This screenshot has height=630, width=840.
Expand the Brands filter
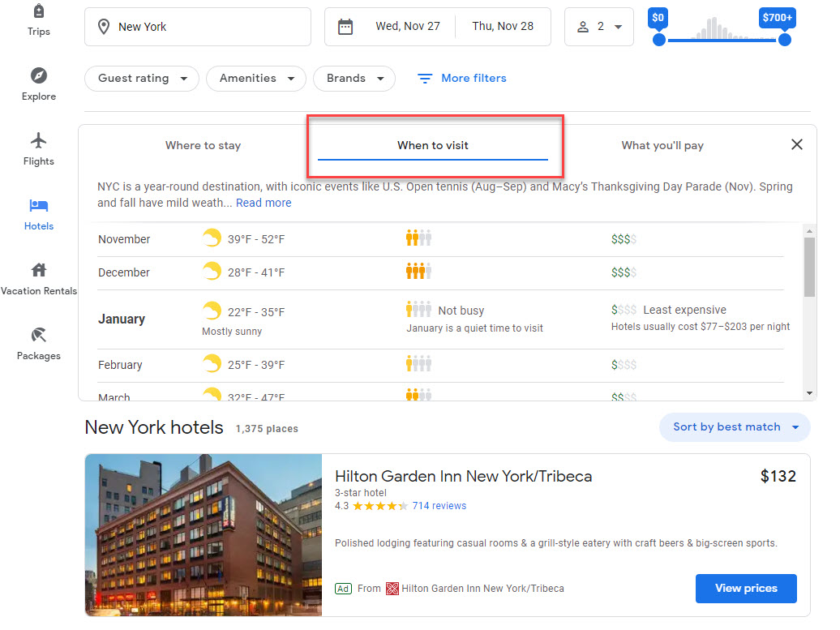pos(354,79)
